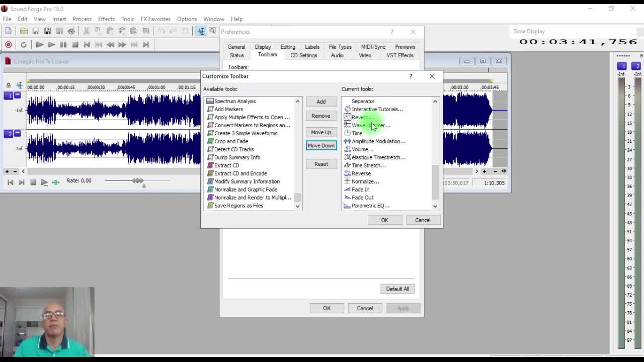Viewport: 644px width, 362px height.
Task: Click the channel 2 button in the data window
Action: click(9, 134)
